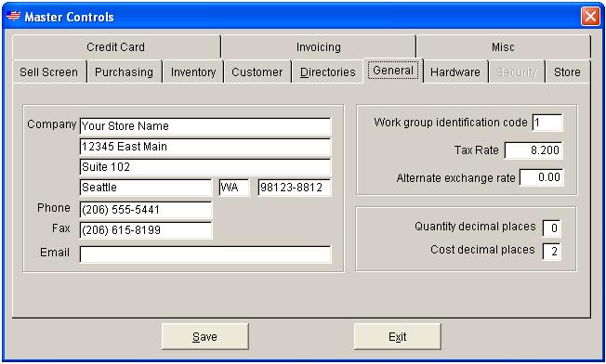Viewport: 606px width, 364px height.
Task: Click the Seattle city field
Action: pos(146,188)
